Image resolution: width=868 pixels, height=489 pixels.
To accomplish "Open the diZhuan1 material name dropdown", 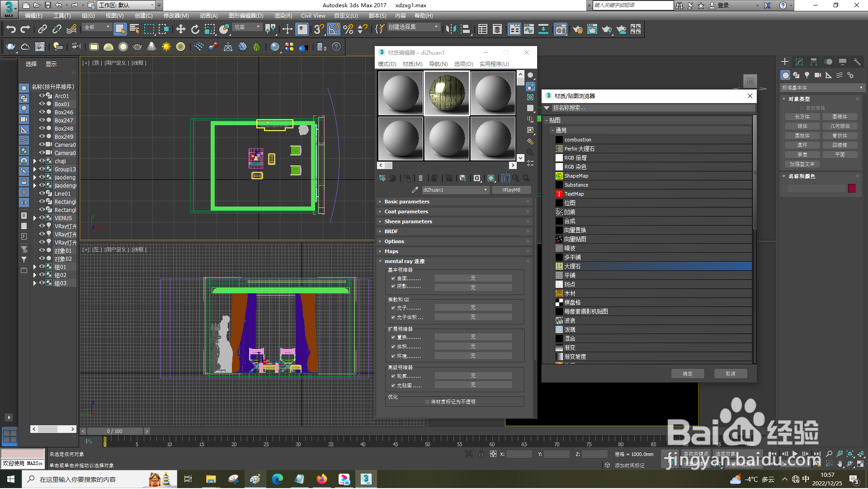I will (x=484, y=190).
